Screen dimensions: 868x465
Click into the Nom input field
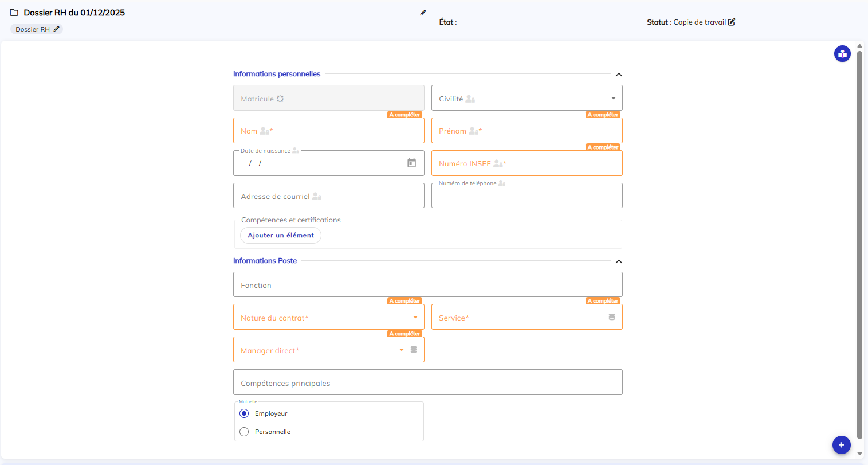(x=328, y=131)
